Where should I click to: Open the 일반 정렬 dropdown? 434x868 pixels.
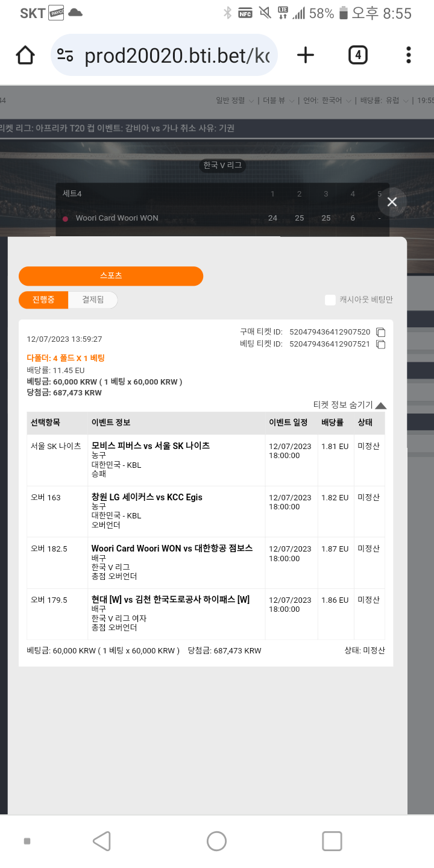(234, 101)
